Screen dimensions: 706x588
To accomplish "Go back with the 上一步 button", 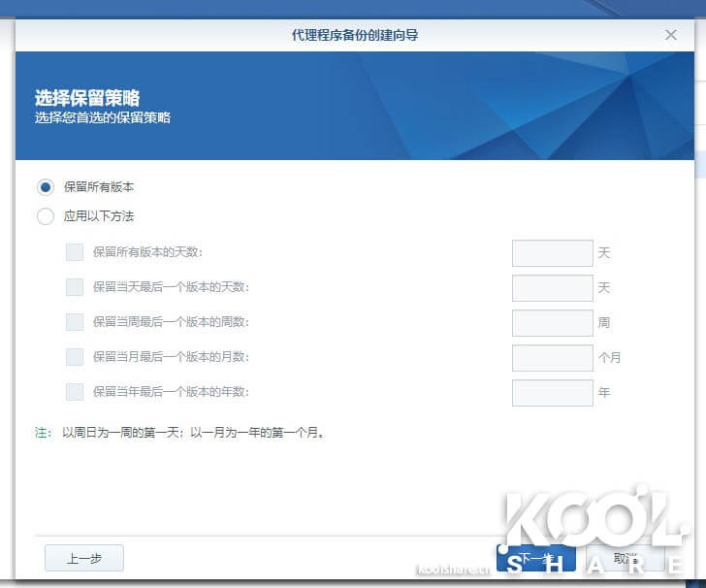I will click(x=84, y=558).
